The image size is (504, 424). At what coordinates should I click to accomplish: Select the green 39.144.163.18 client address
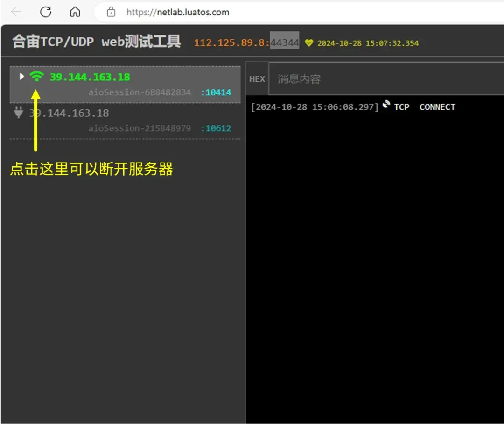point(90,77)
